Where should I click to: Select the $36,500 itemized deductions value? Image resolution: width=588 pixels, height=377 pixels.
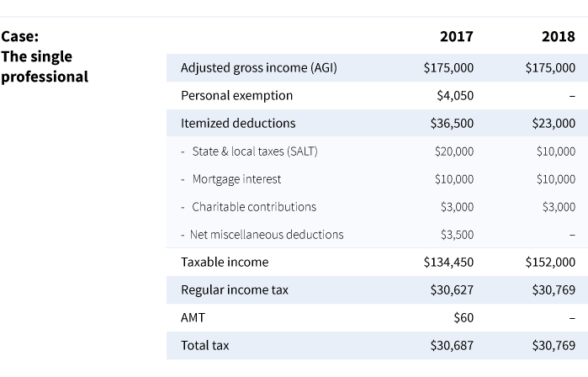click(x=452, y=124)
